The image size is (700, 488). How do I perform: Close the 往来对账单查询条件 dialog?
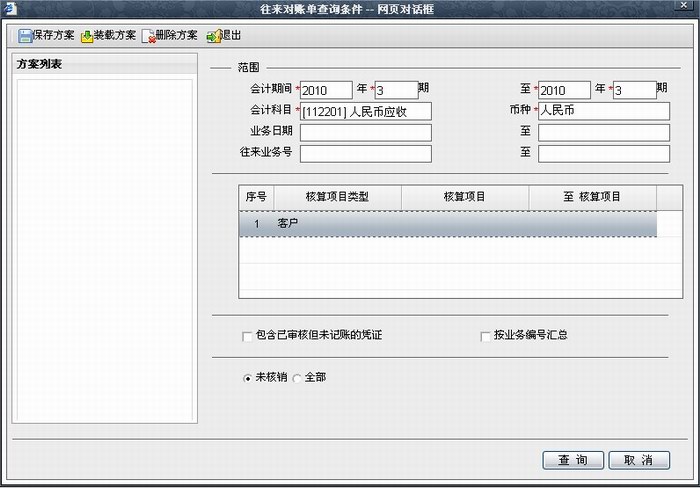683,5
